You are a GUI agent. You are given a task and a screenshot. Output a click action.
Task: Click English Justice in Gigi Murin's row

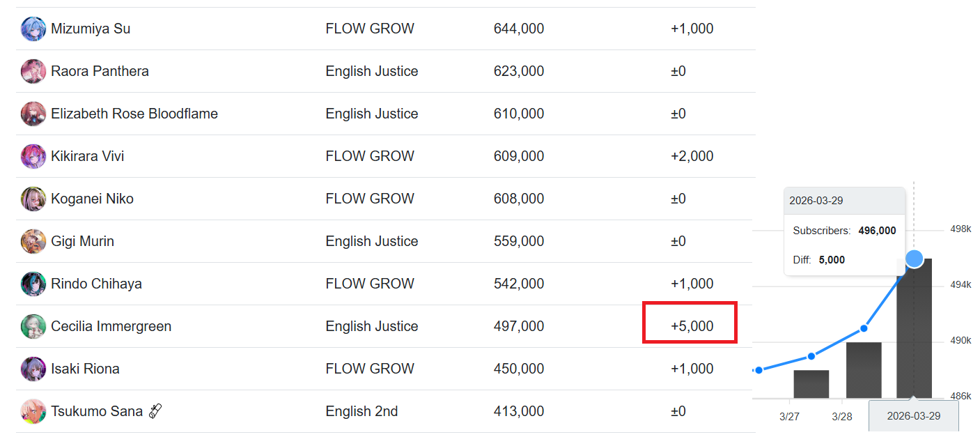click(372, 242)
